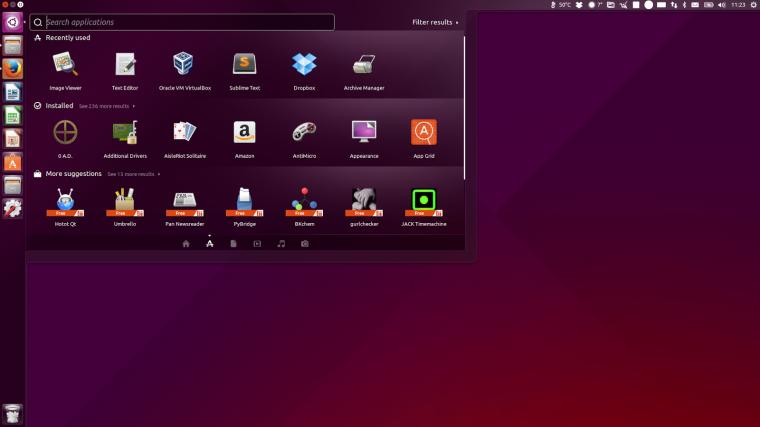Open the clock showing 11:23
Image resolution: width=760 pixels, height=427 pixels.
coord(738,5)
